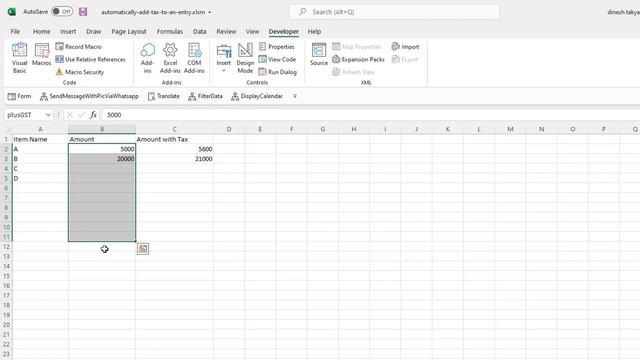Switch to the Insert tab
640x360 pixels.
coord(68,31)
